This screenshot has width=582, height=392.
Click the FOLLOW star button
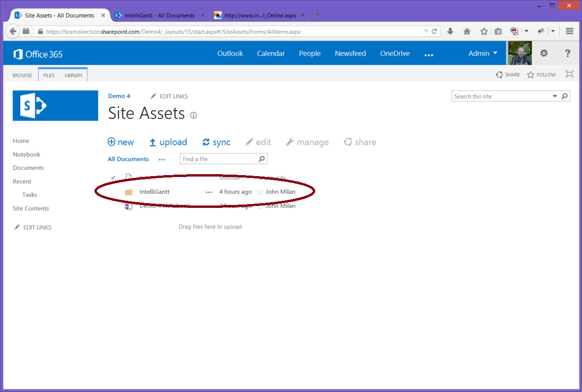(x=542, y=75)
